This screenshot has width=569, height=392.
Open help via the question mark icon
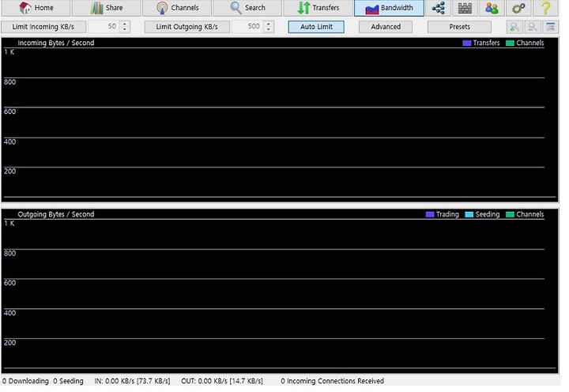(x=545, y=8)
